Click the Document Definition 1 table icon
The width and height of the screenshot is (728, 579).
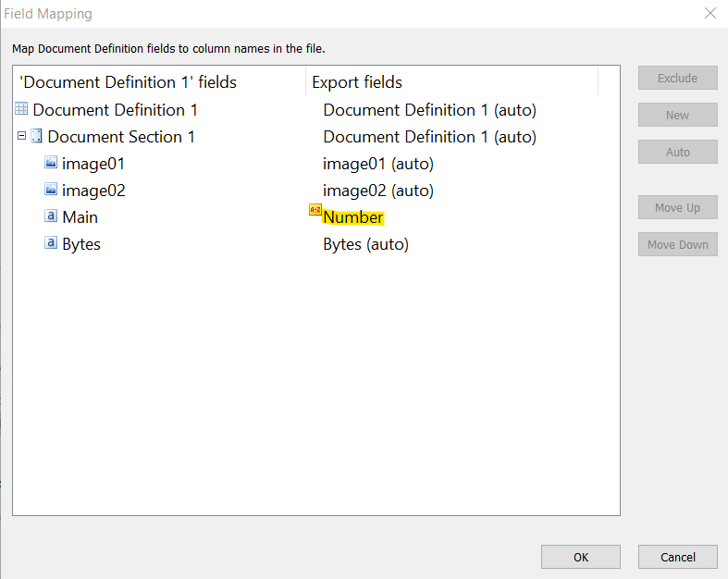[x=21, y=108]
